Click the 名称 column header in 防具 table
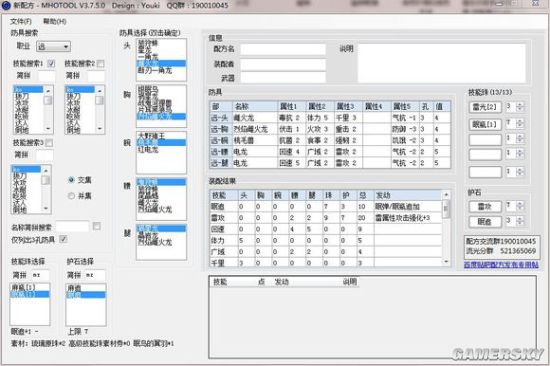Screen dimensions: 550x366 (x=255, y=106)
